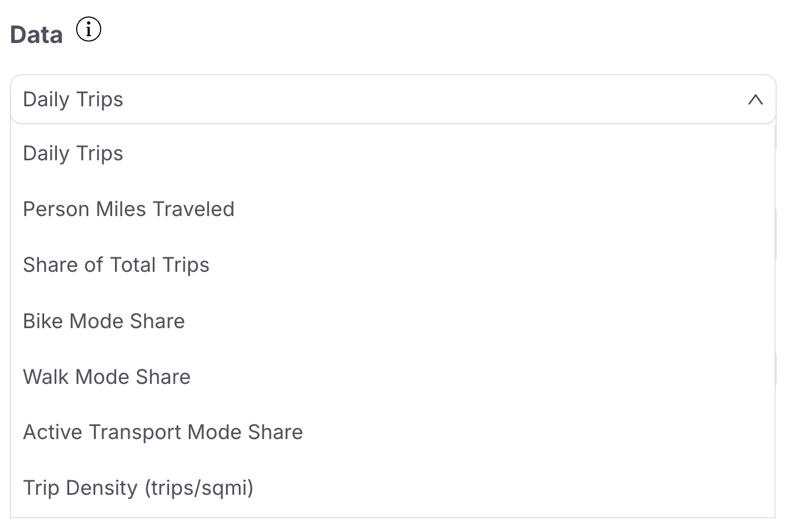Collapse the dropdown using the up chevron
The width and height of the screenshot is (790, 532).
[755, 100]
